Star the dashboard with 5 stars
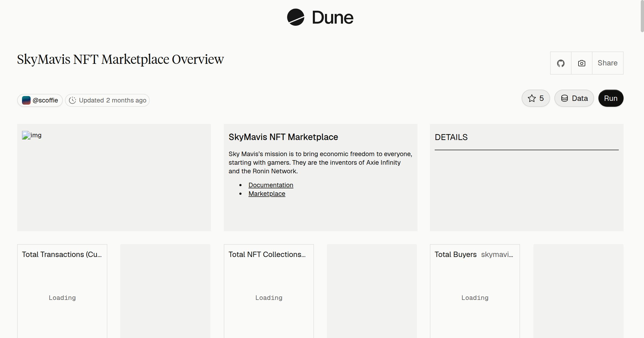 click(536, 98)
